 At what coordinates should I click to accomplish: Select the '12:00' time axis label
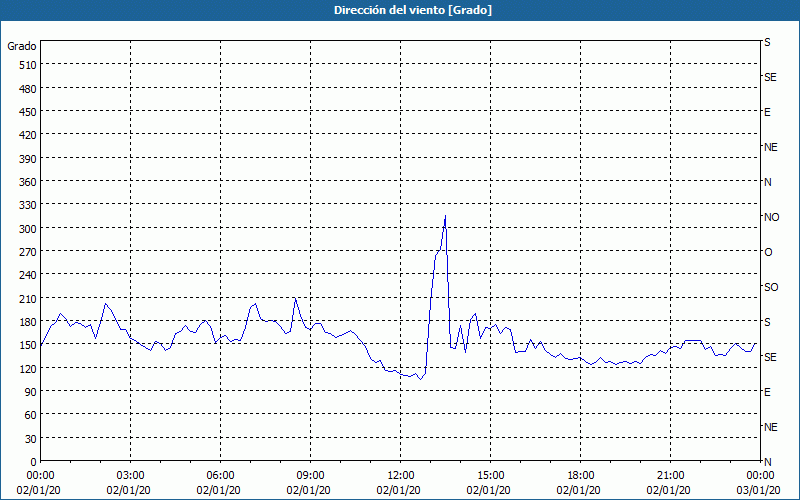click(401, 476)
